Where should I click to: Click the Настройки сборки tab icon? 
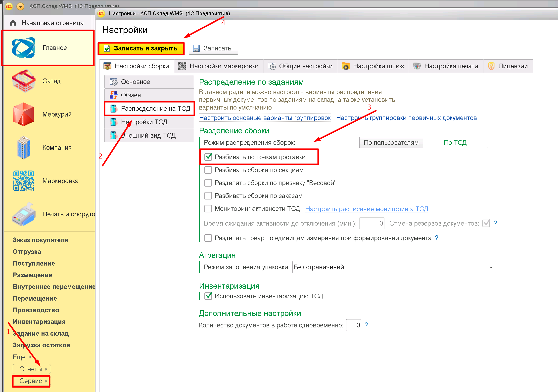click(107, 66)
